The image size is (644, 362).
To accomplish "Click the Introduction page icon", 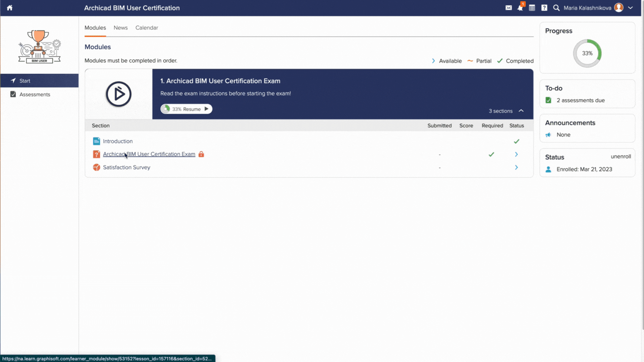I will 96,141.
